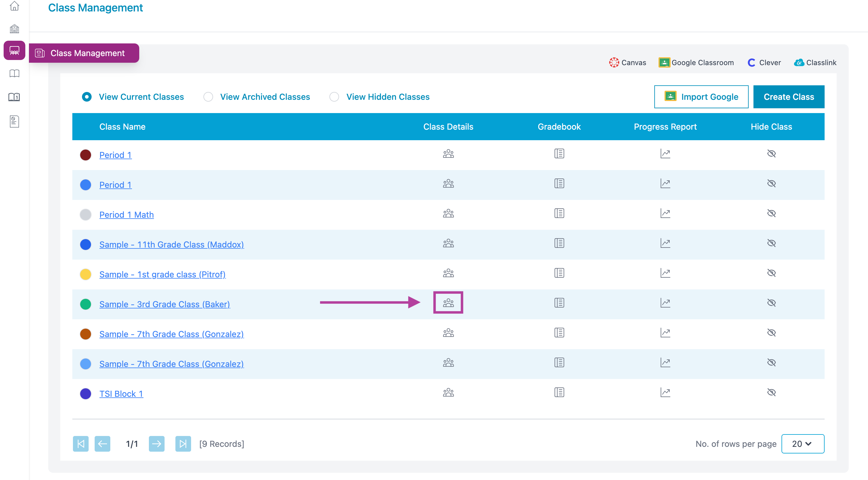Image resolution: width=868 pixels, height=480 pixels.
Task: Go to first page of records
Action: 80,444
